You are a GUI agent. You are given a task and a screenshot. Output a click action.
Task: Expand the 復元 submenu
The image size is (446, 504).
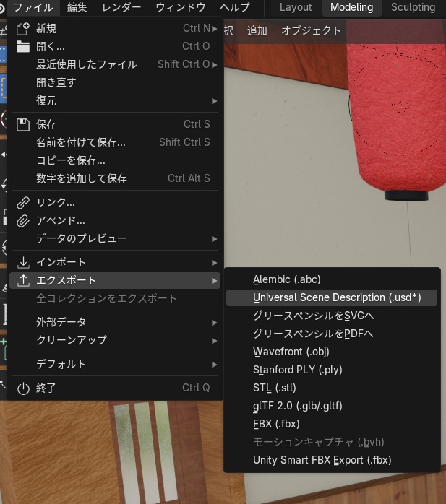115,101
